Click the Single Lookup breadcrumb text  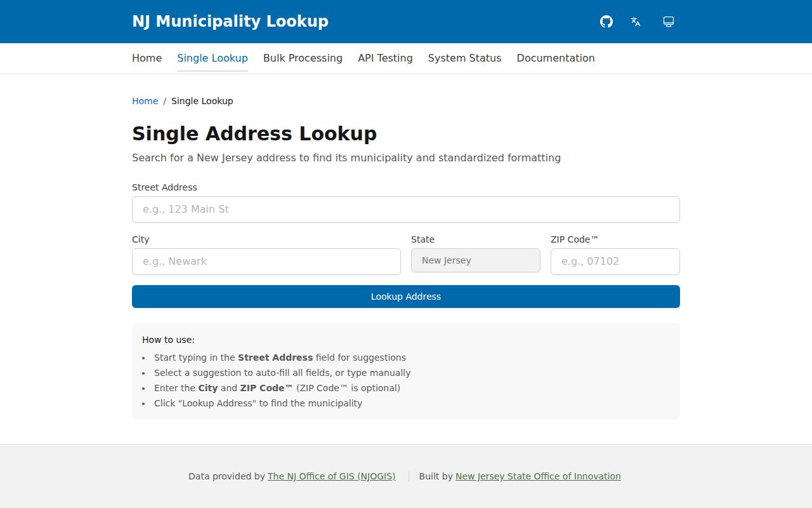202,101
